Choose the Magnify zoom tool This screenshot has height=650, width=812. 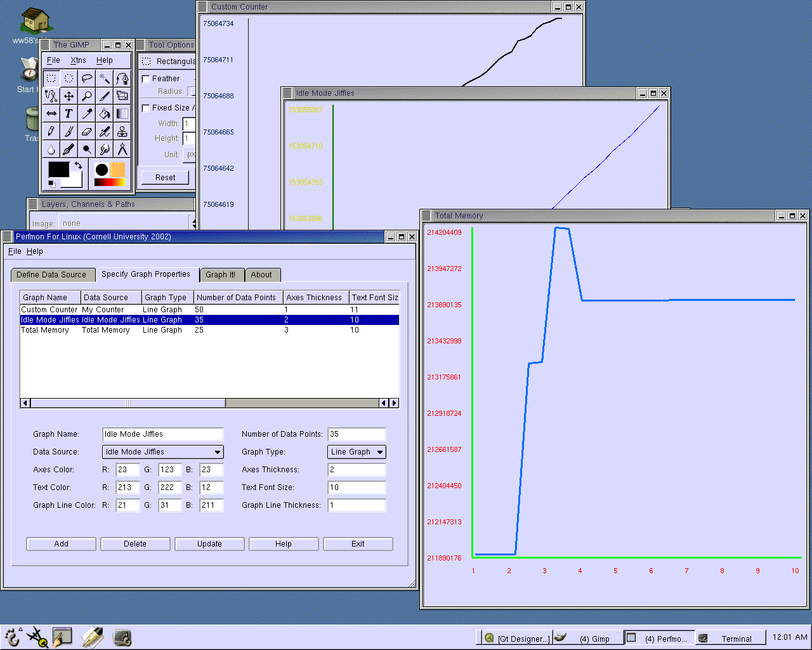pos(86,96)
